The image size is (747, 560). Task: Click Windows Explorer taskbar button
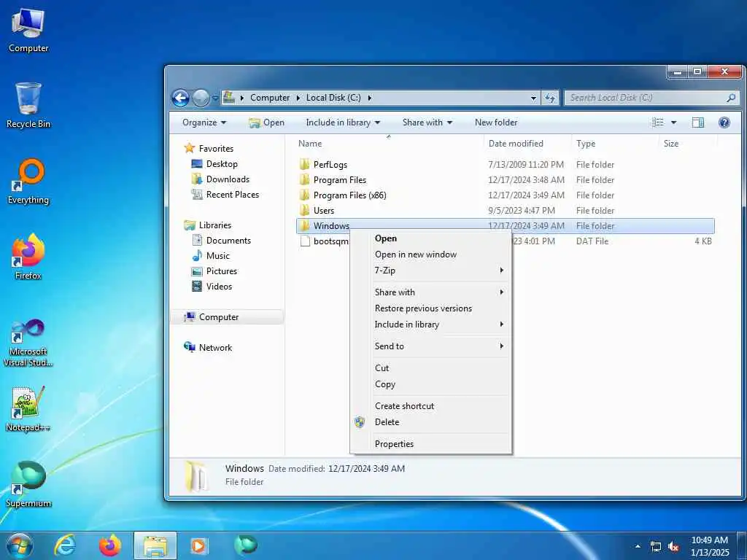(155, 545)
